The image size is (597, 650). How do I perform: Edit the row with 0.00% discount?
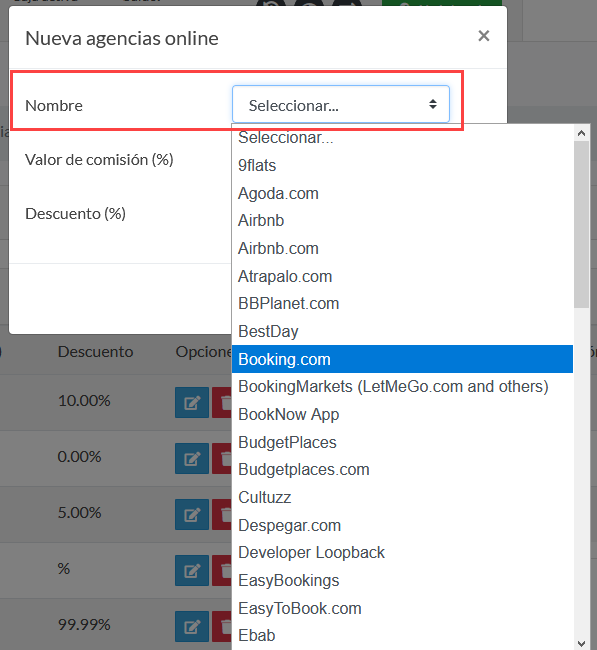point(192,458)
